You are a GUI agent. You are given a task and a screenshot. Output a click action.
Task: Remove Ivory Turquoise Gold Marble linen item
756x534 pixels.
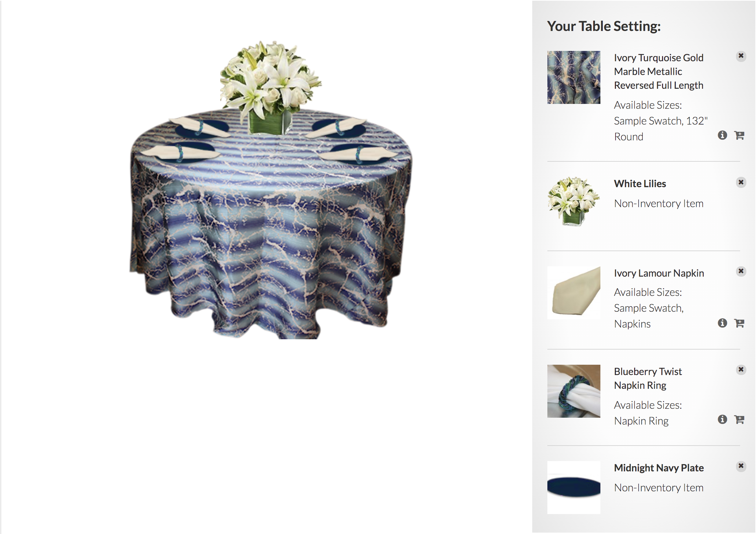click(x=741, y=56)
